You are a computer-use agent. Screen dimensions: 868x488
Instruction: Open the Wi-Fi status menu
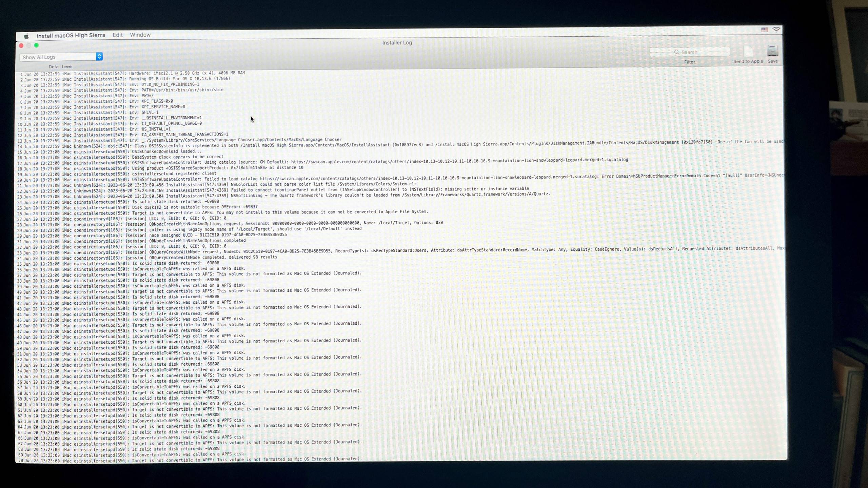pos(776,30)
